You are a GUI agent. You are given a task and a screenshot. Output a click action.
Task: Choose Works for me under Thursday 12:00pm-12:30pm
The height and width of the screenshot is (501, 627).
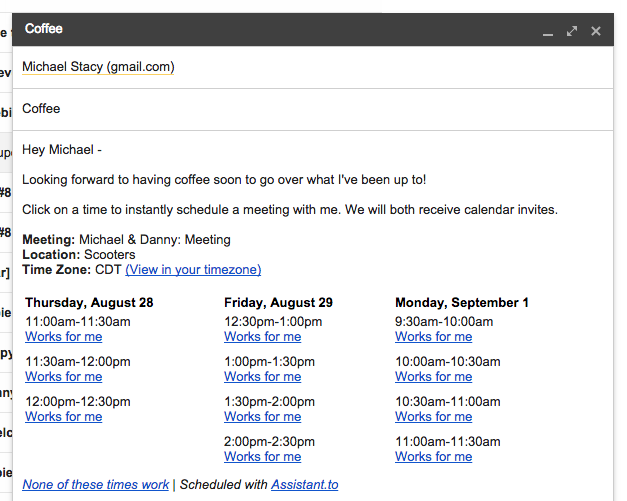point(64,417)
